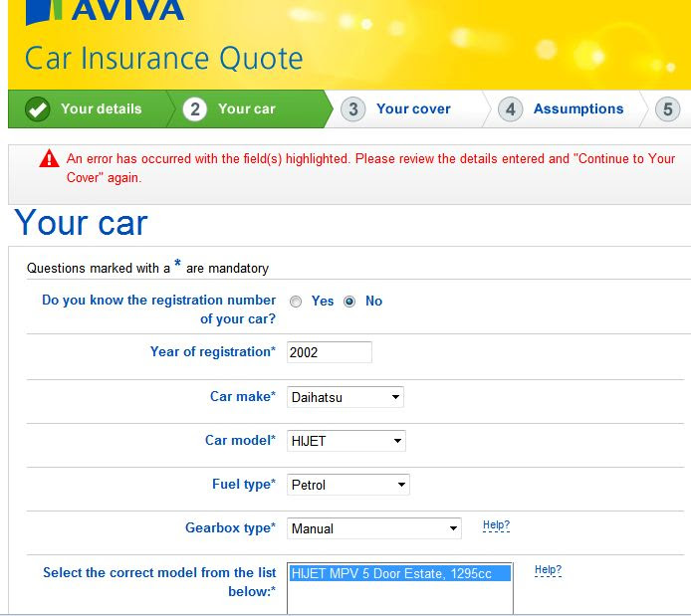The width and height of the screenshot is (691, 616).
Task: Click the registration number question label
Action: click(158, 309)
